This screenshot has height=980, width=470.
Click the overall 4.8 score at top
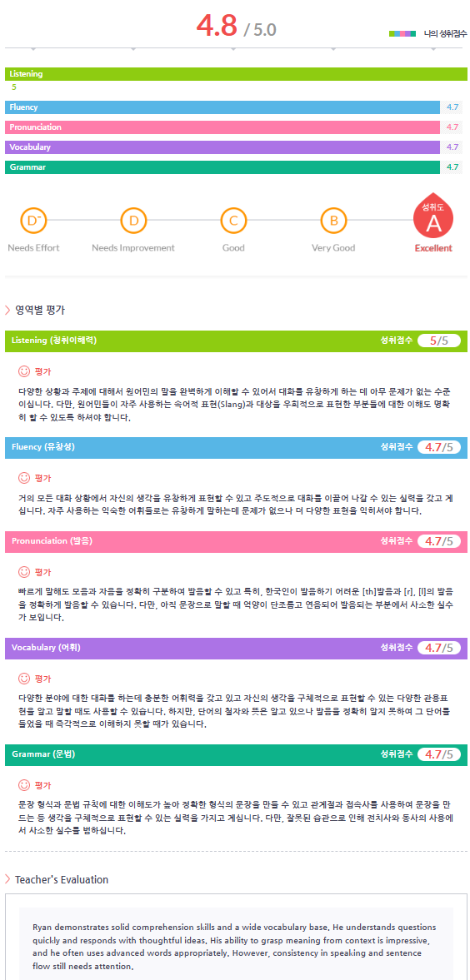pos(217,26)
